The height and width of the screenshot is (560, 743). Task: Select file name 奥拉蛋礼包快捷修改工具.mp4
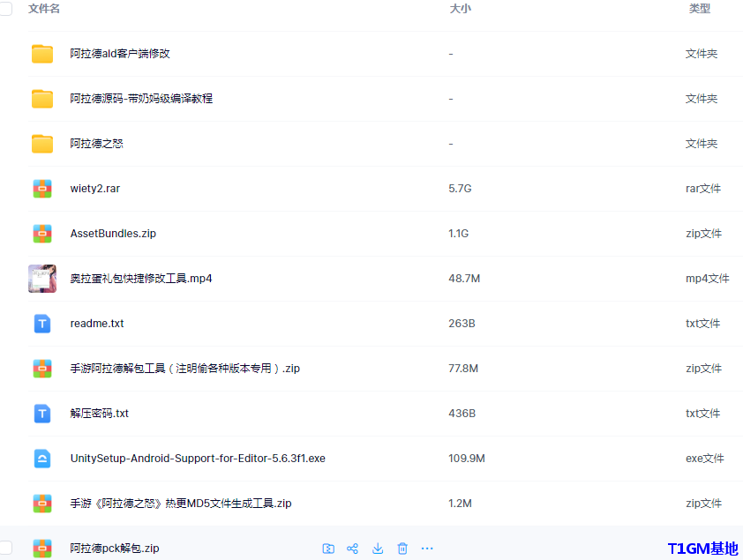[141, 279]
